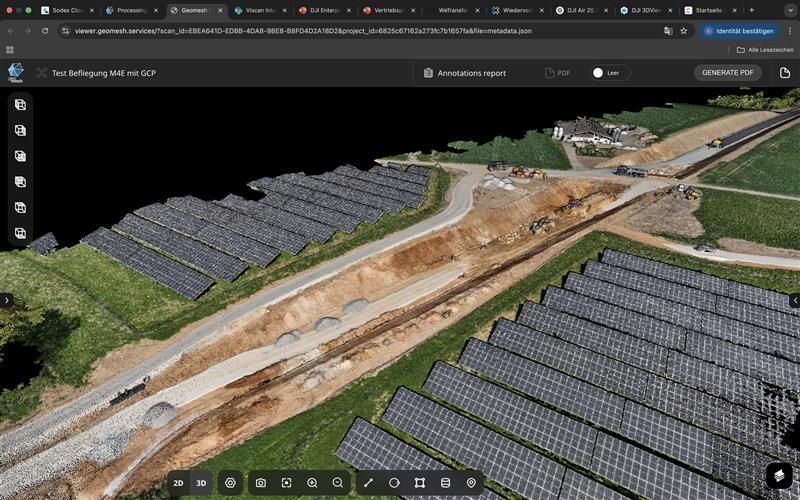Expand the left side panel arrow
Screen dimensions: 800x500
6,300
